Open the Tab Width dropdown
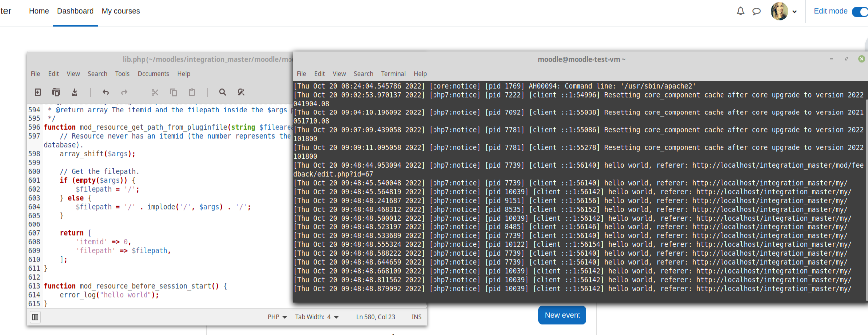The image size is (868, 335). click(x=317, y=317)
